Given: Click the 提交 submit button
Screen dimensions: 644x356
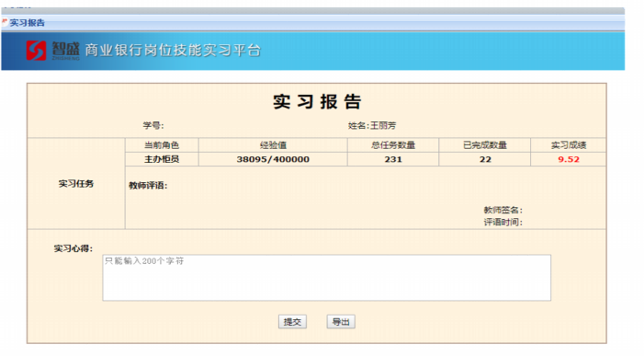Looking at the screenshot, I should tap(292, 321).
